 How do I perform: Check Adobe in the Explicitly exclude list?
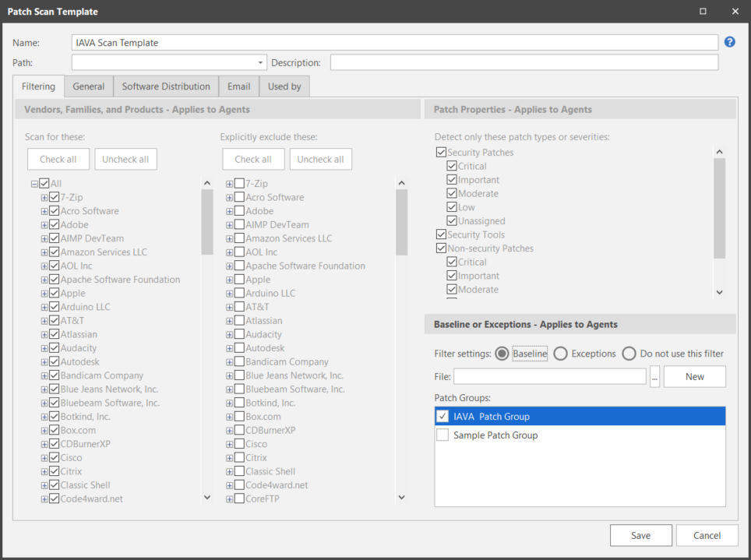[239, 211]
